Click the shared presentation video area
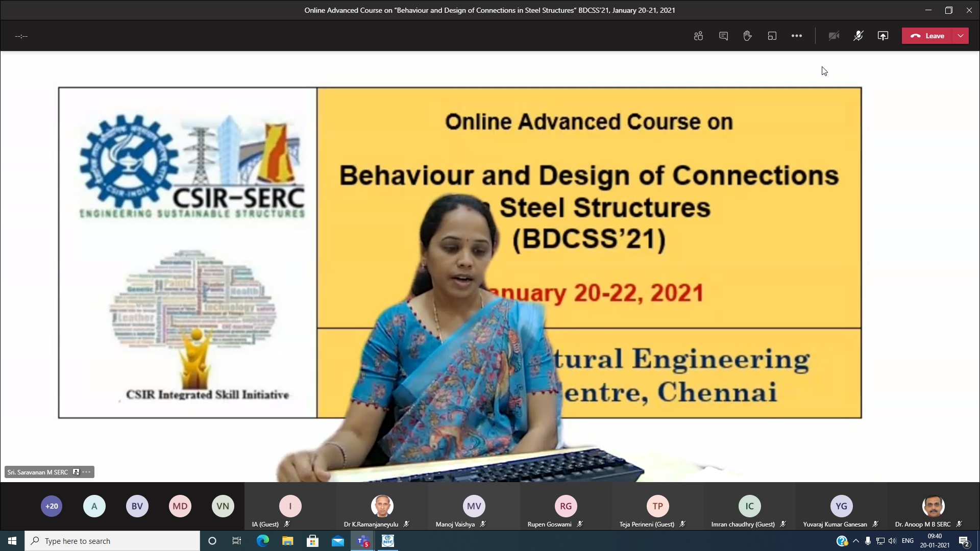This screenshot has height=551, width=980. point(490,266)
